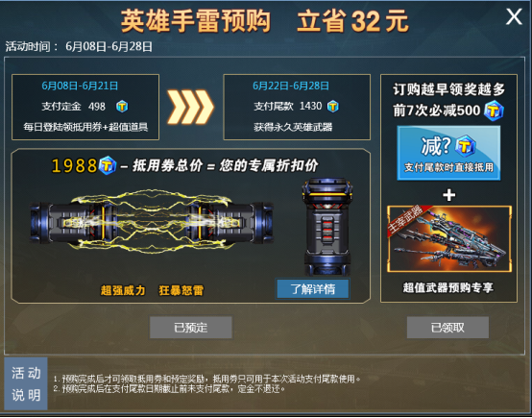
Task: Click the 狂暴怒雷 text label
Action: click(x=181, y=290)
